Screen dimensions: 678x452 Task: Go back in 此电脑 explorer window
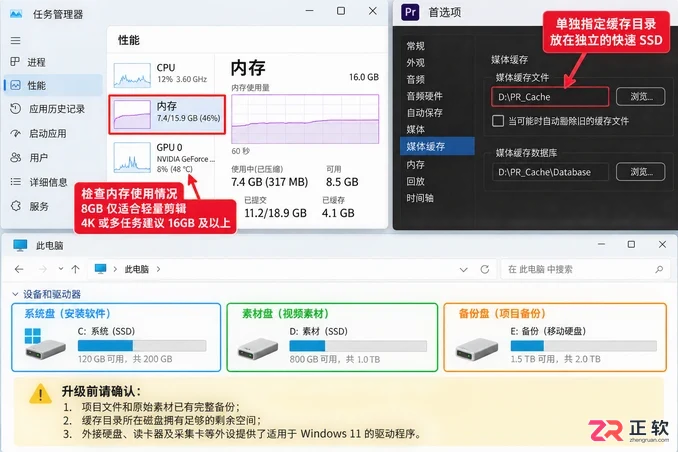click(x=19, y=269)
